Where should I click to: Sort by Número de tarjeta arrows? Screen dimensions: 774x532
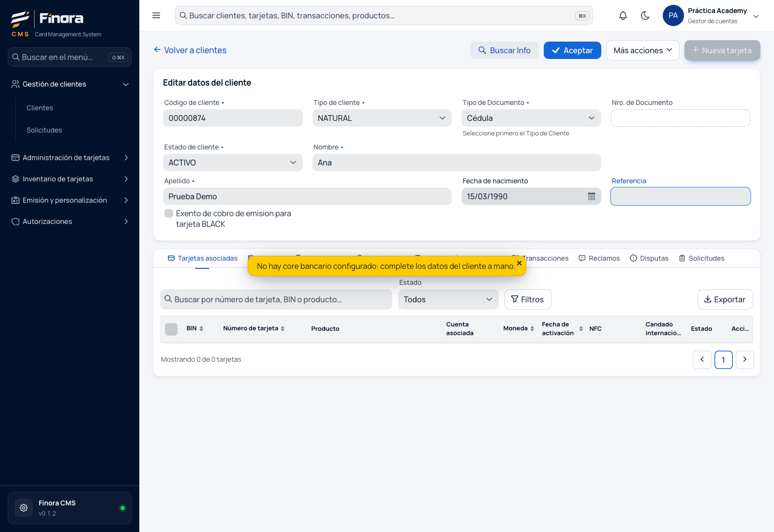tap(283, 328)
